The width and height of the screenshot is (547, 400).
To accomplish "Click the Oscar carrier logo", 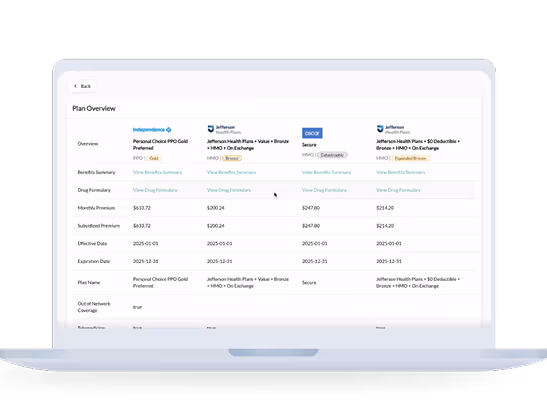I will [x=312, y=133].
